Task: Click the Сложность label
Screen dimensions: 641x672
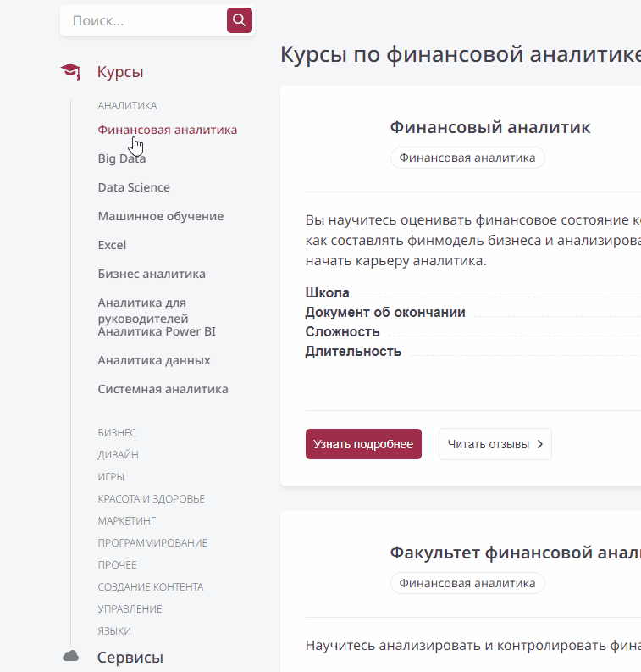Action: (342, 331)
